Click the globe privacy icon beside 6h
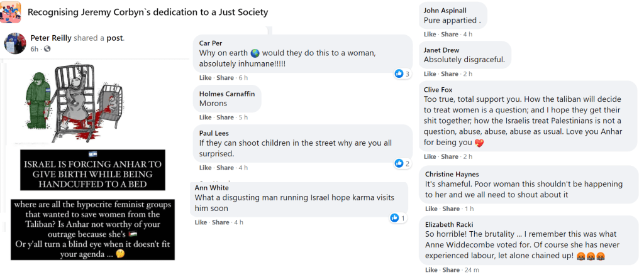 tap(47, 49)
